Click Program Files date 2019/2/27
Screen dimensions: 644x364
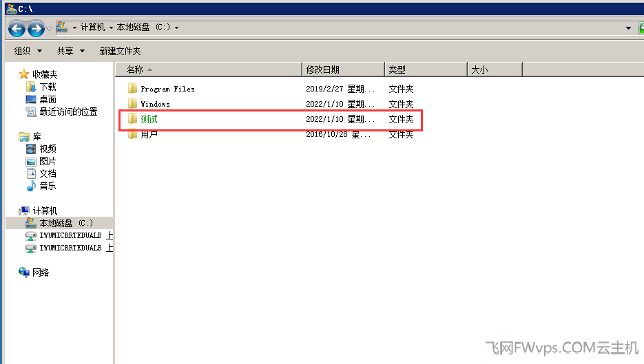324,89
